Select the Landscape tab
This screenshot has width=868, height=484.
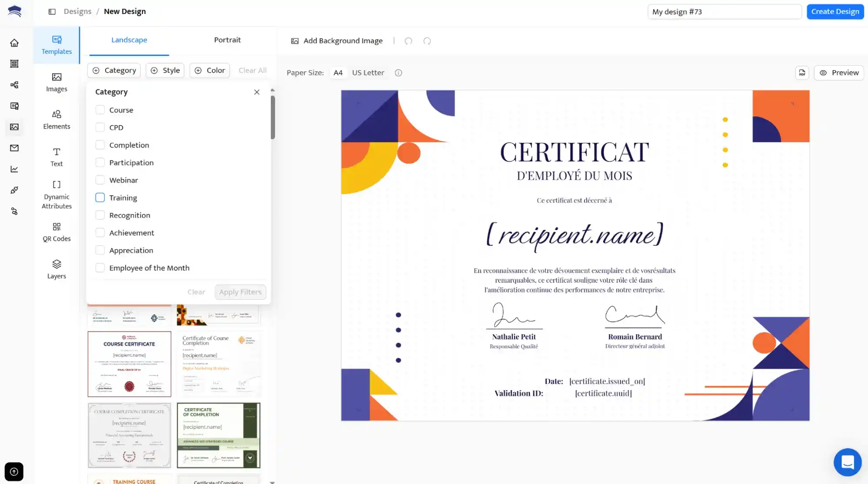point(129,40)
